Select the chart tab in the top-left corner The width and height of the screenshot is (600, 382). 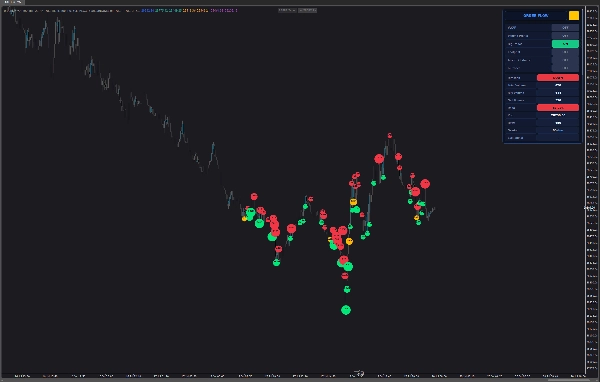tap(12, 2)
